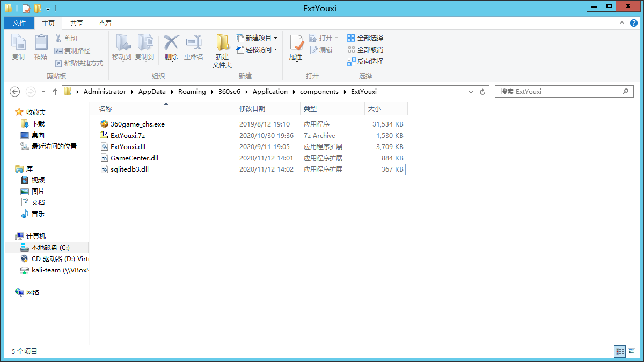
Task: Click Copy path (复制路径)
Action: click(x=72, y=50)
